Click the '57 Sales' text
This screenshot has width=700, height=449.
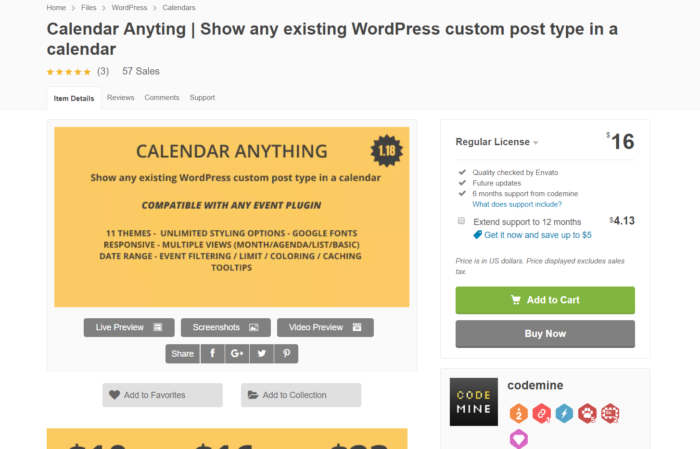click(x=141, y=71)
